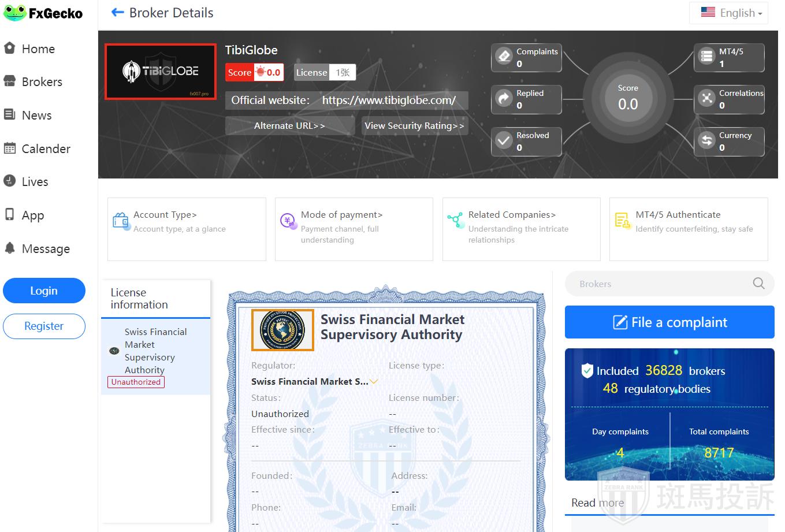Click the File a complaint button
This screenshot has height=532, width=785.
coord(669,322)
